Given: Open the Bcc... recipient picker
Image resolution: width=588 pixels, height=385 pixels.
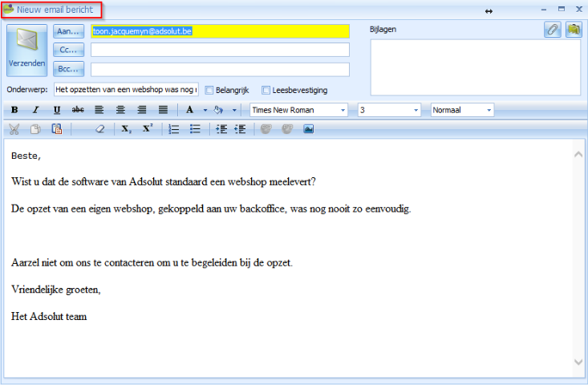Looking at the screenshot, I should pos(69,69).
